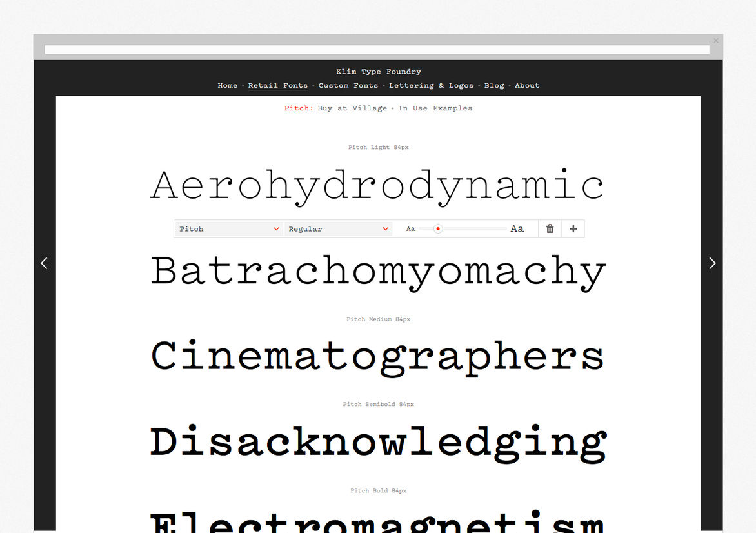This screenshot has height=533, width=756.
Task: Visit the Lettering & Logos page
Action: pyautogui.click(x=431, y=85)
